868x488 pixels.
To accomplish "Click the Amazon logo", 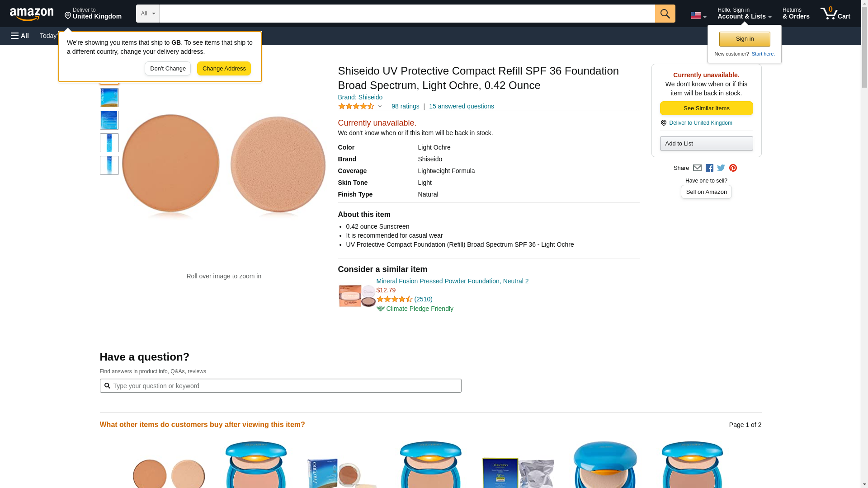I will click(x=32, y=14).
